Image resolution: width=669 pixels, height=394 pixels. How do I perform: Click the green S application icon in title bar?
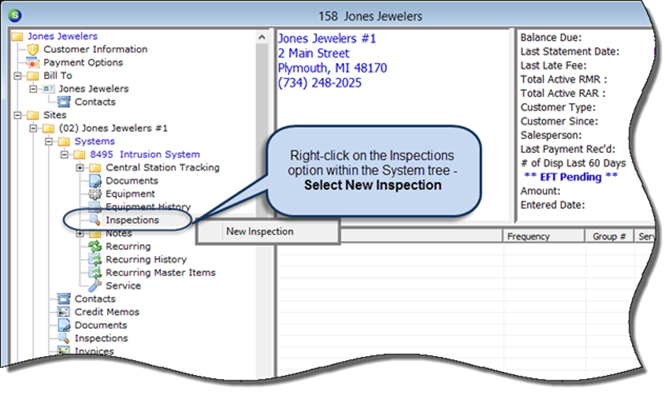click(15, 15)
